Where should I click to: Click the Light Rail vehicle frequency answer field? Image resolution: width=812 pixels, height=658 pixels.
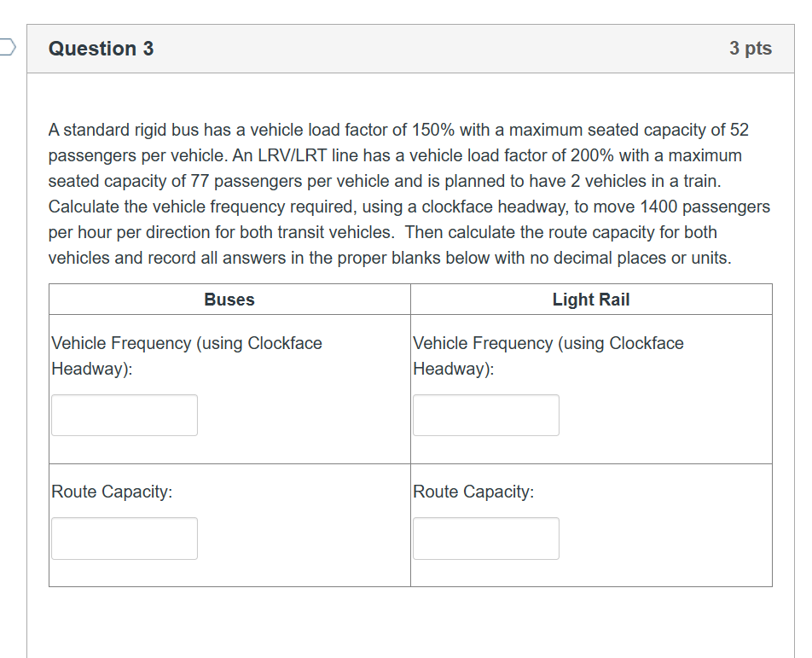pos(485,415)
